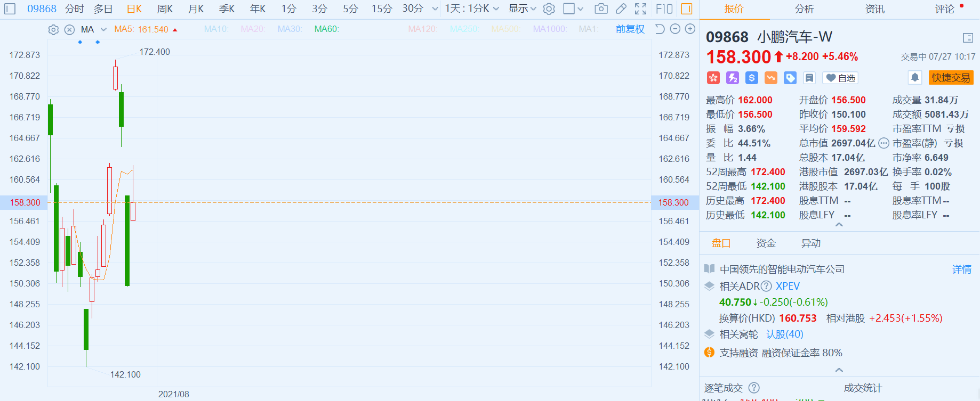The width and height of the screenshot is (980, 401).
Task: Toggle MA250 moving average line
Action: (x=464, y=29)
